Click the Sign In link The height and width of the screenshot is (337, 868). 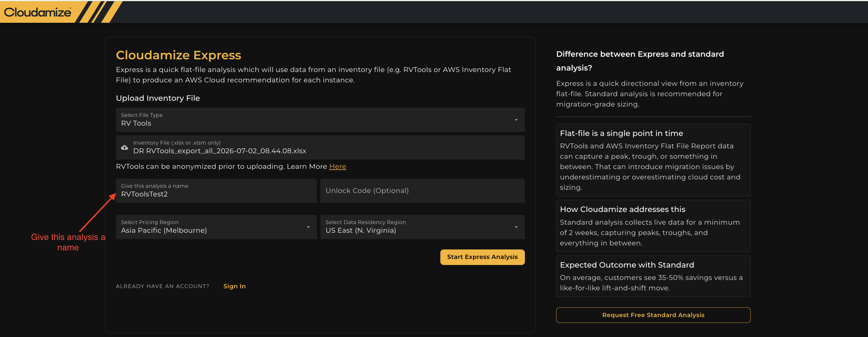[234, 286]
